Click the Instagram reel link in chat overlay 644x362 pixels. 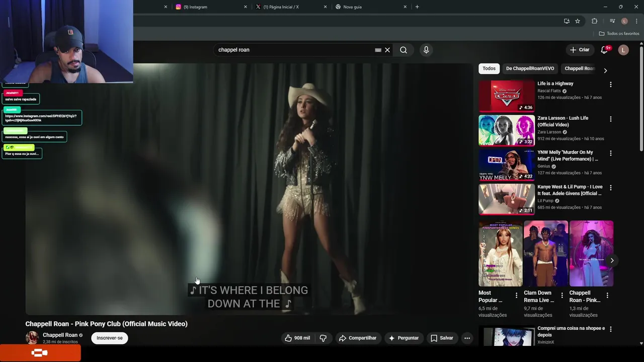click(x=41, y=118)
